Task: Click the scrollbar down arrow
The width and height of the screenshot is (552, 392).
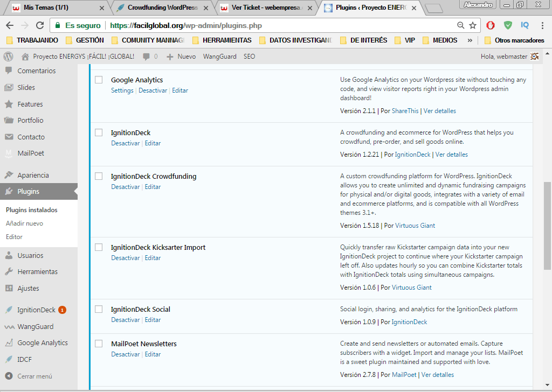Action: (547, 385)
